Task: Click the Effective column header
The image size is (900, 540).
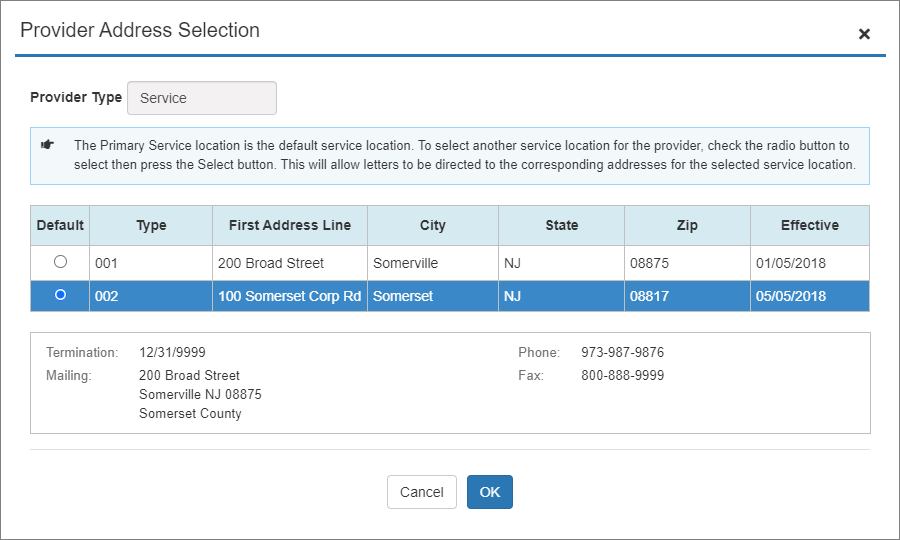Action: click(x=809, y=225)
